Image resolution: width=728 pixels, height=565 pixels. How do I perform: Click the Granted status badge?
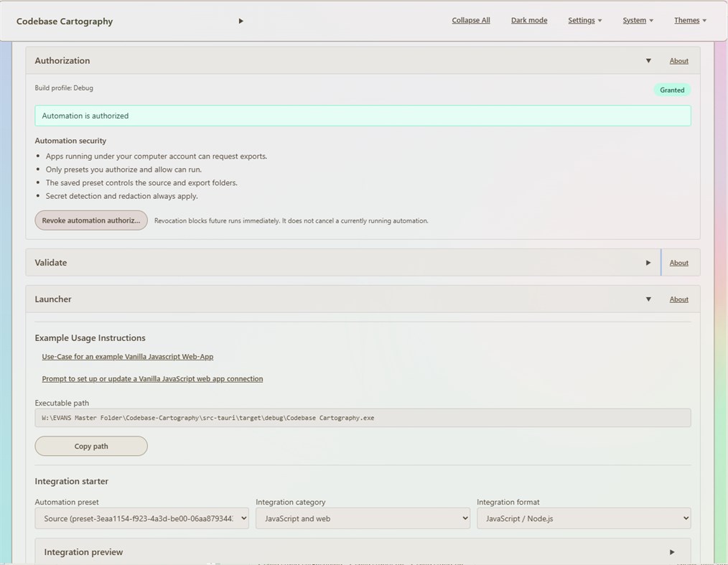(672, 90)
